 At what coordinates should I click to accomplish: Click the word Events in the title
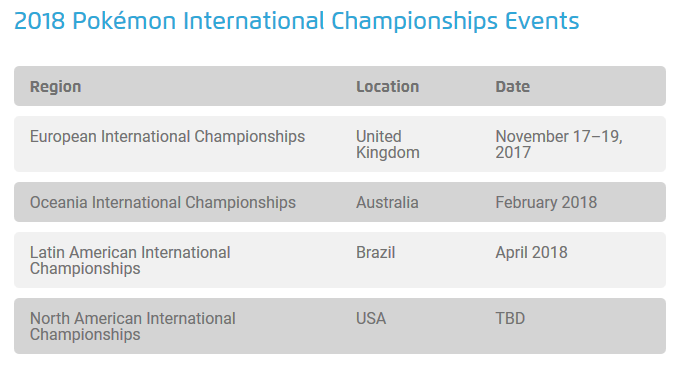(542, 21)
